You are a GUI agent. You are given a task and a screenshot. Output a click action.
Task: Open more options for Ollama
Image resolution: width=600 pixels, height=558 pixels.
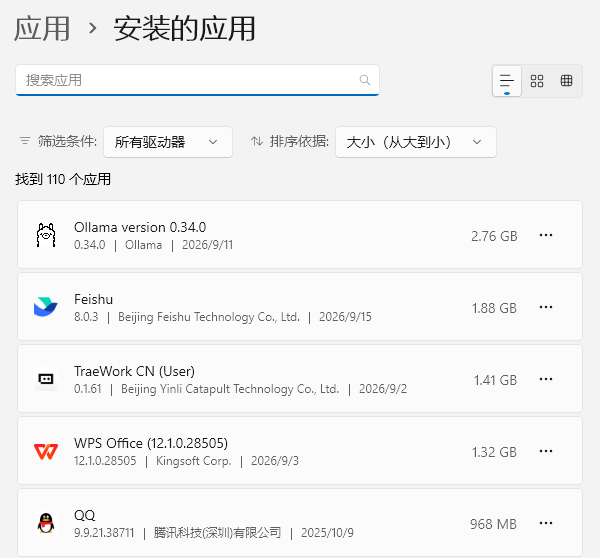coord(546,235)
